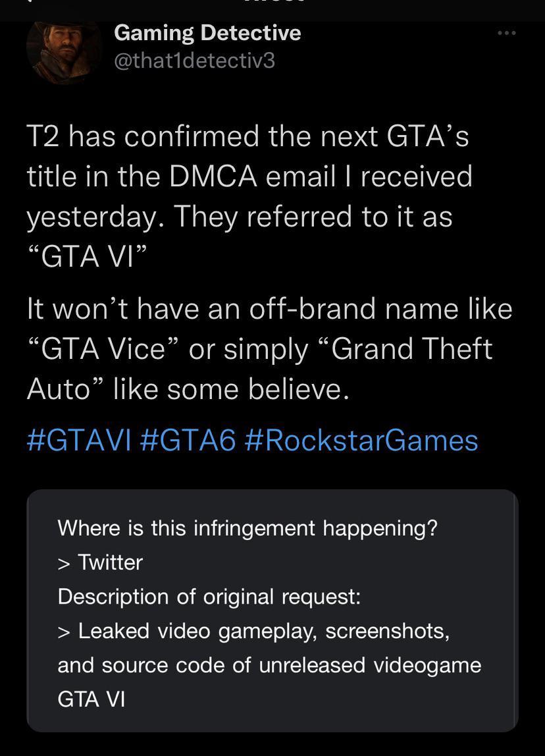
Task: Tap "Where is this infringement happening?" line
Action: click(247, 528)
